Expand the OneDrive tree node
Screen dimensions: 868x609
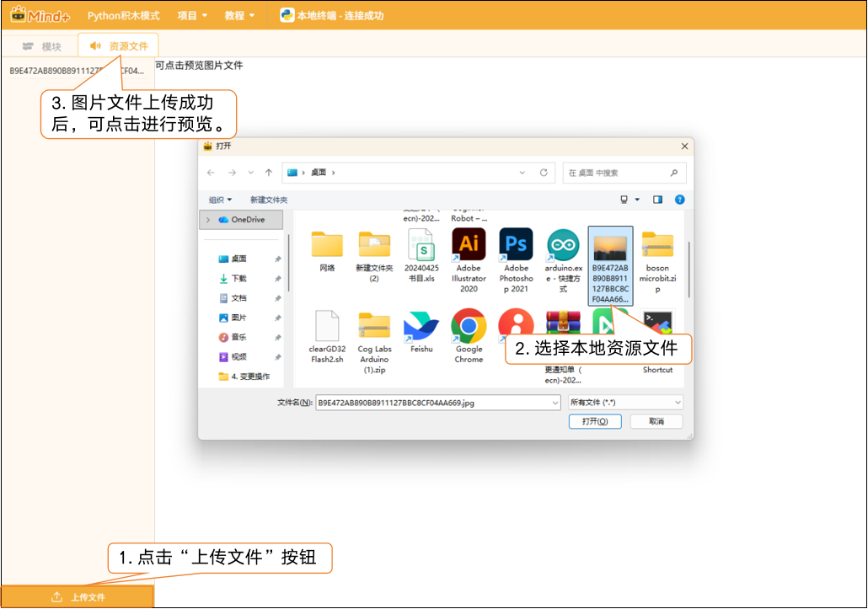tap(207, 220)
